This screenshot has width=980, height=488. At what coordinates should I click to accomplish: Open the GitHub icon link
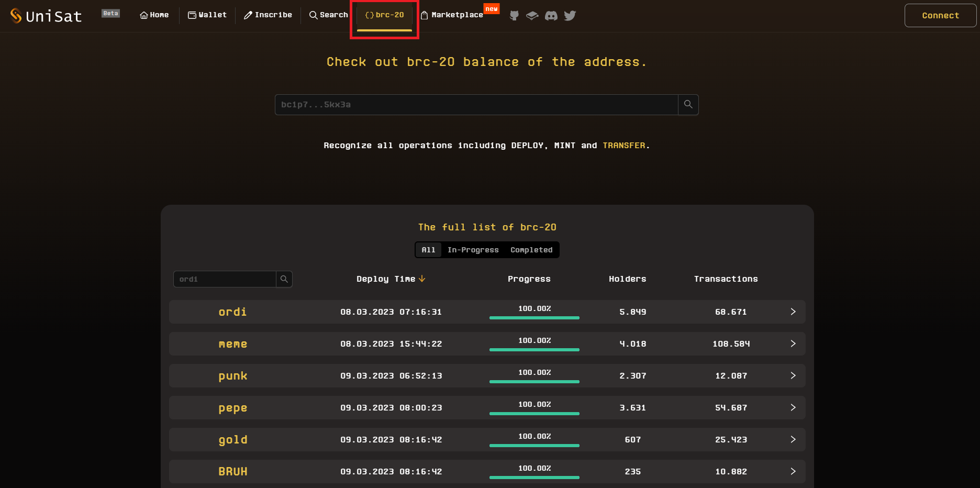tap(514, 16)
